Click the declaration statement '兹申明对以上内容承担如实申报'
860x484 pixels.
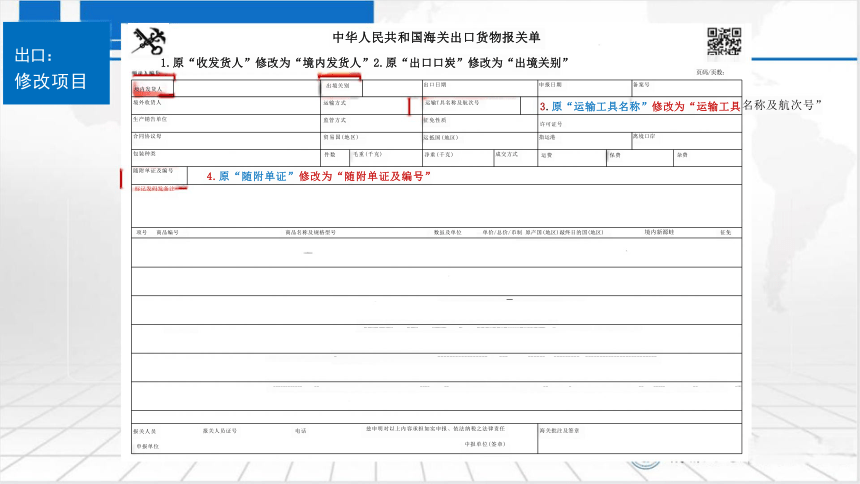coord(435,429)
